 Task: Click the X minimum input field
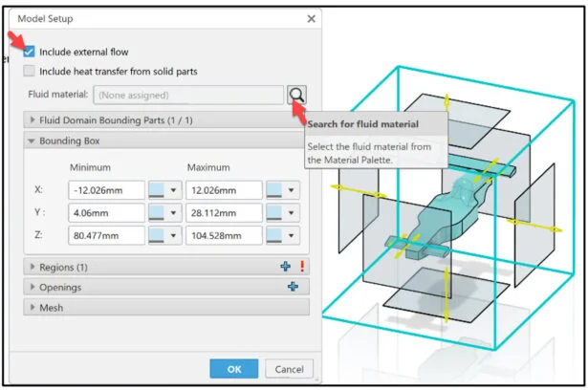coord(106,189)
